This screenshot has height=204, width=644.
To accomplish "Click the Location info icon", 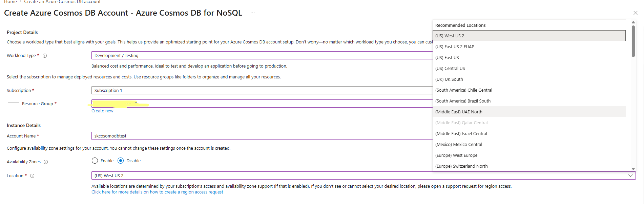I will pos(32,176).
